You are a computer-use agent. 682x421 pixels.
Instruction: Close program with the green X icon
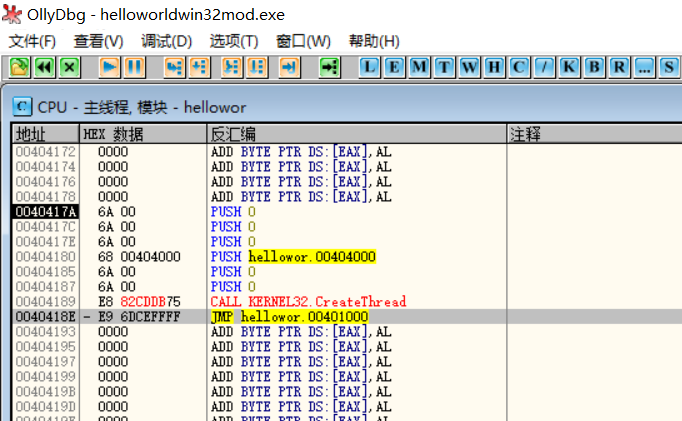70,67
